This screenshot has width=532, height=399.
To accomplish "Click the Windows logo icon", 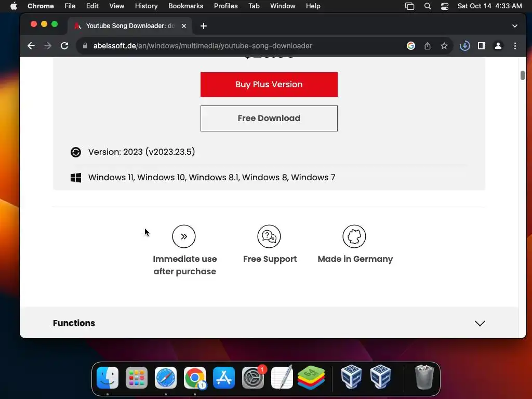I will click(76, 178).
